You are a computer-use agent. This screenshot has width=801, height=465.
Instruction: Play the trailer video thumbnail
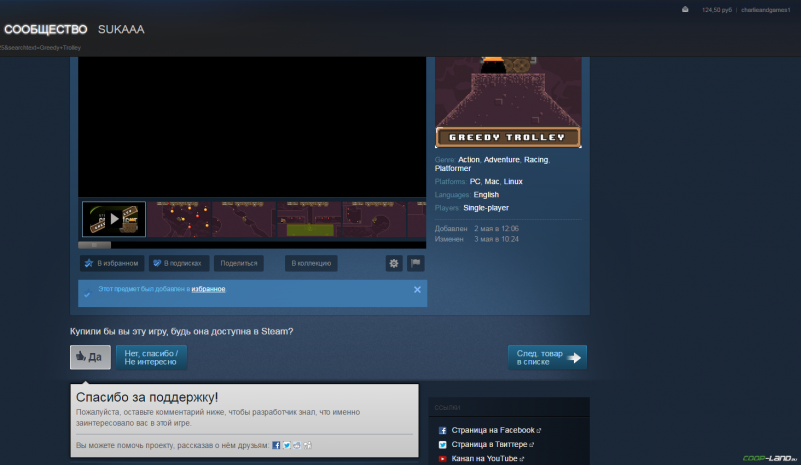tap(114, 219)
